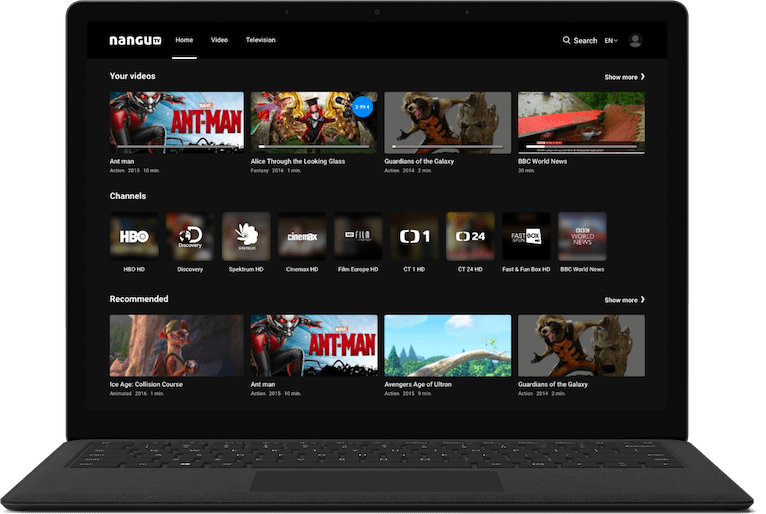This screenshot has width=766, height=514.
Task: Click the Fast & Fun Box HD label
Action: click(526, 269)
